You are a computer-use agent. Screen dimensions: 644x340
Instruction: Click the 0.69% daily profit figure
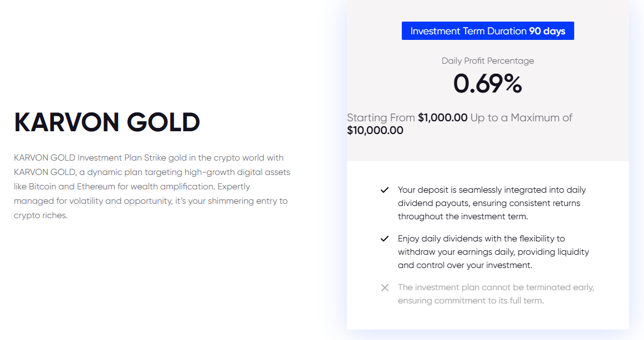(x=488, y=84)
